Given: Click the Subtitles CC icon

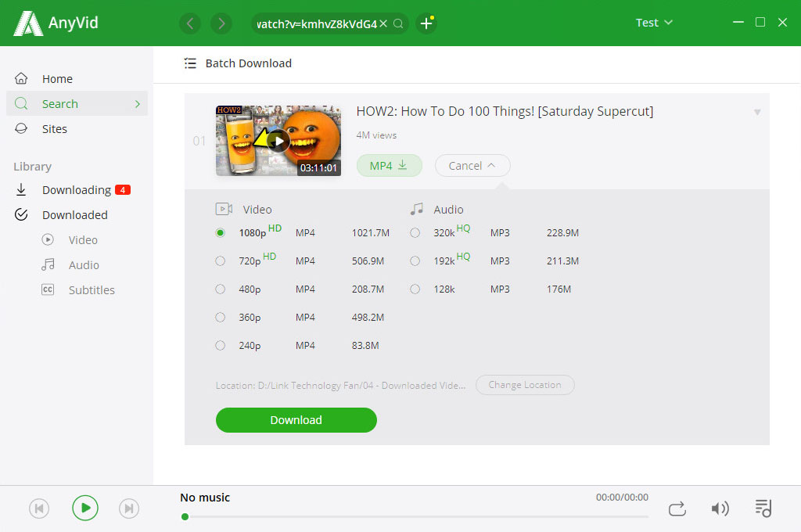Looking at the screenshot, I should click(x=48, y=289).
